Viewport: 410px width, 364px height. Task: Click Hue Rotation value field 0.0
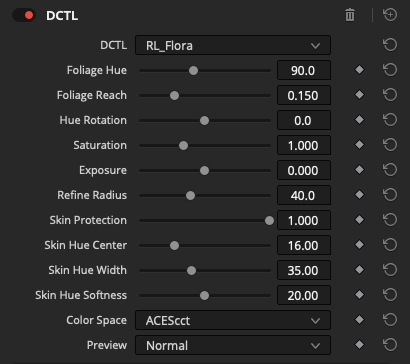(x=304, y=120)
